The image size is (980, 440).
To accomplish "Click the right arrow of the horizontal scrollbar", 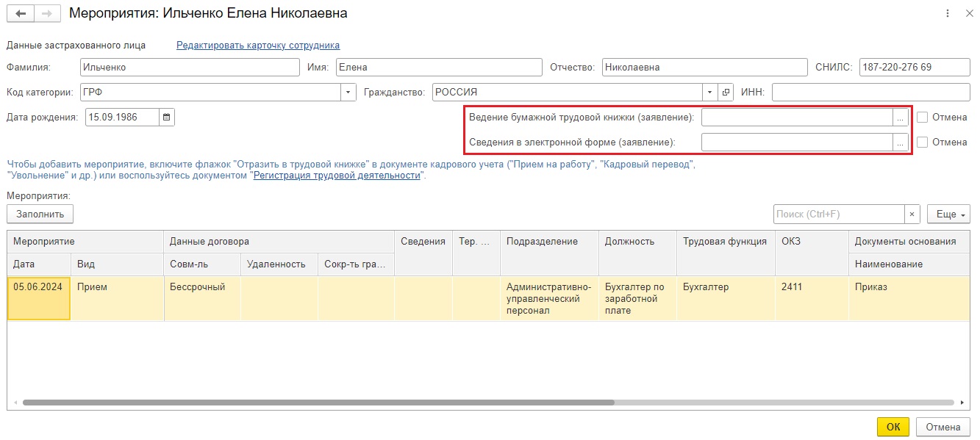I will (x=962, y=403).
